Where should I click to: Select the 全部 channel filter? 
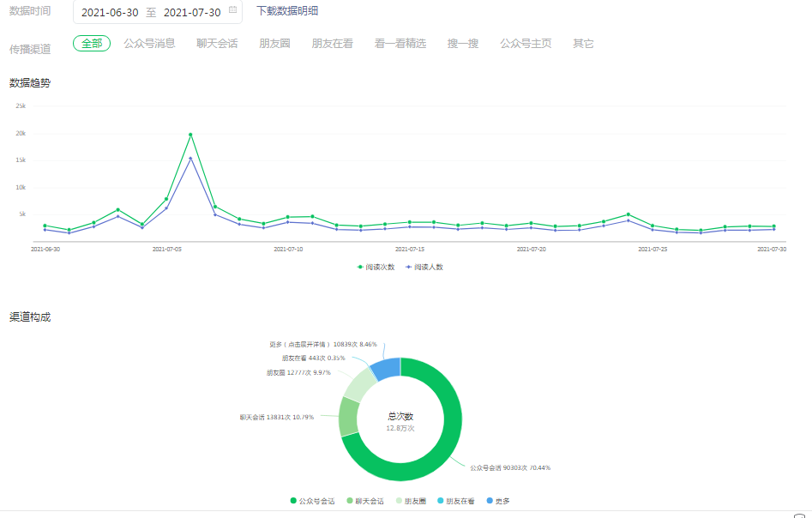pos(92,44)
